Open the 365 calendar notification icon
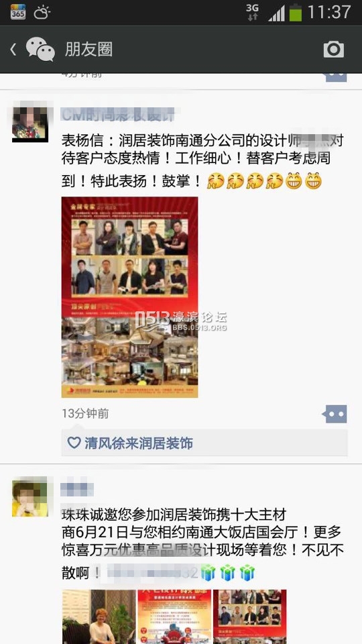 pos(18,12)
